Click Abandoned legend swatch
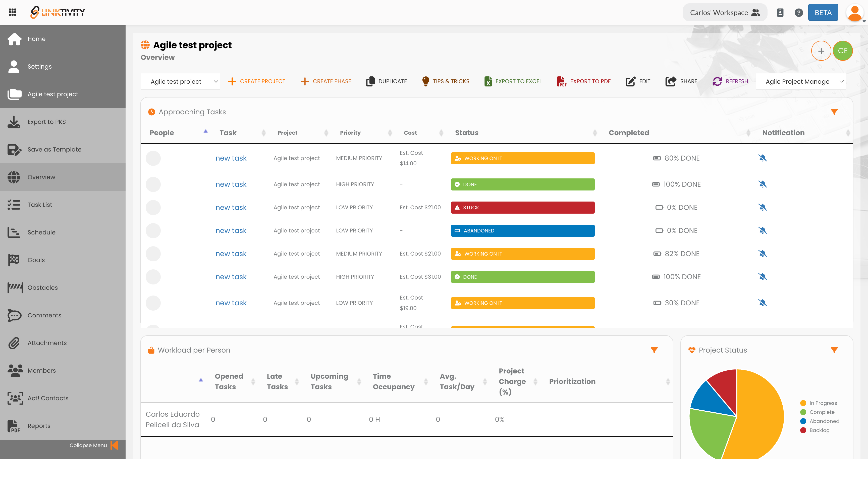868x484 pixels. 803,421
